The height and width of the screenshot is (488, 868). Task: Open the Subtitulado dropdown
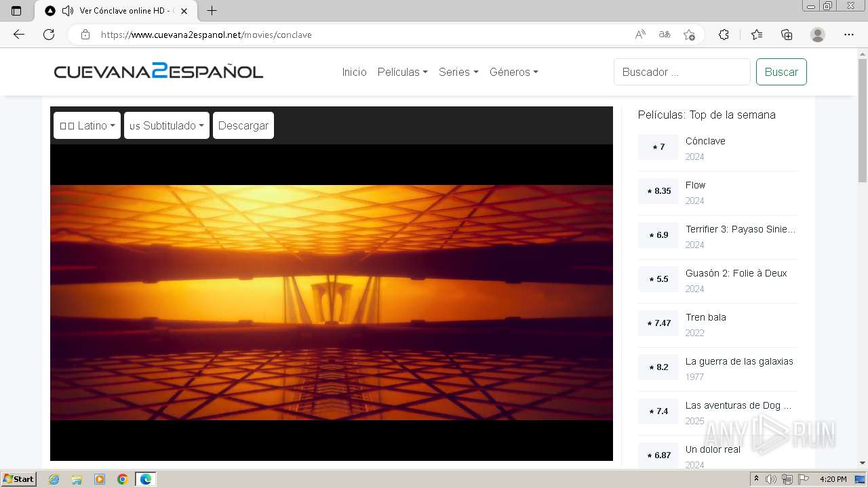pos(167,125)
